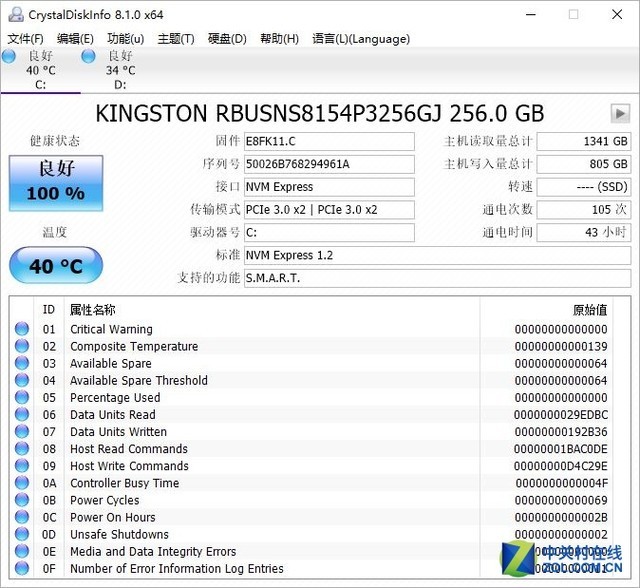Click the serial number field 50026B768294961A

[x=329, y=164]
